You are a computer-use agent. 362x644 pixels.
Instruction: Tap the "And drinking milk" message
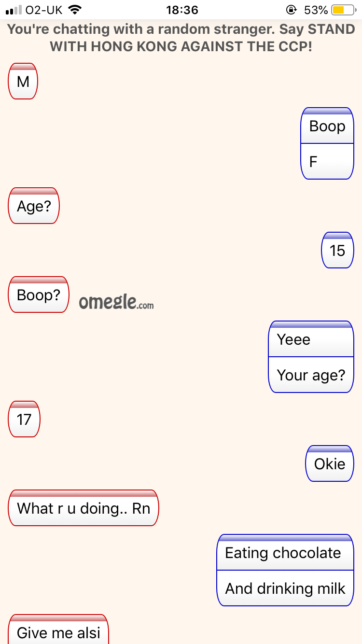[286, 588]
